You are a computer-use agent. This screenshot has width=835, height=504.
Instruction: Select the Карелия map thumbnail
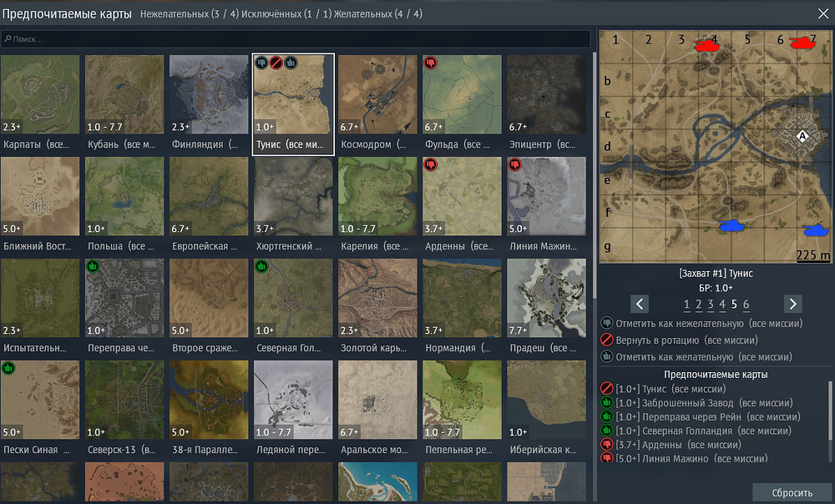point(377,196)
